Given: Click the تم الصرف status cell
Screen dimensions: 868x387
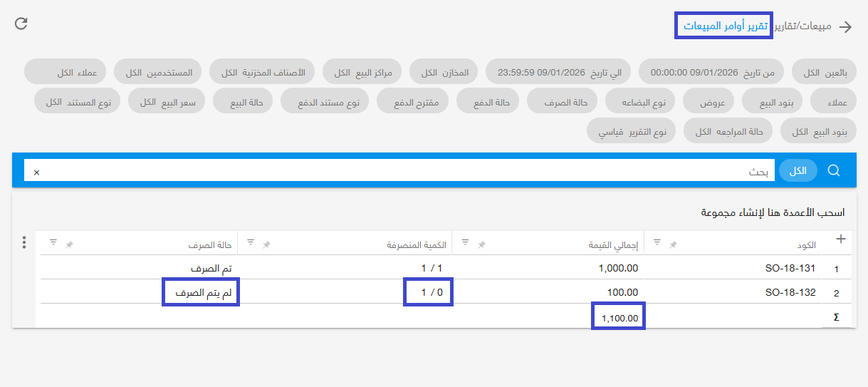Looking at the screenshot, I should pos(211,268).
